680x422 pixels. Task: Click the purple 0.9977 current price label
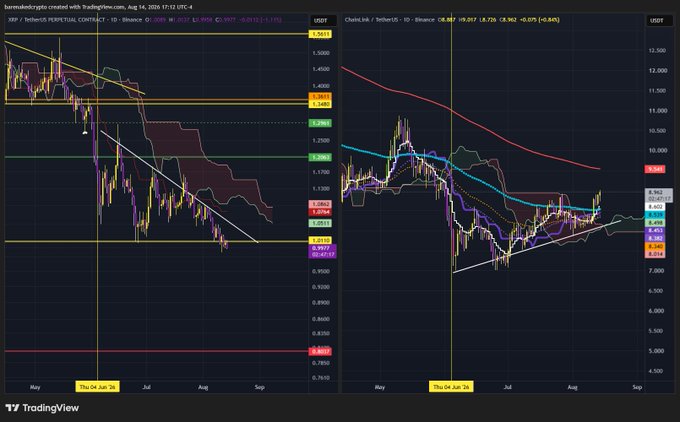[x=322, y=252]
